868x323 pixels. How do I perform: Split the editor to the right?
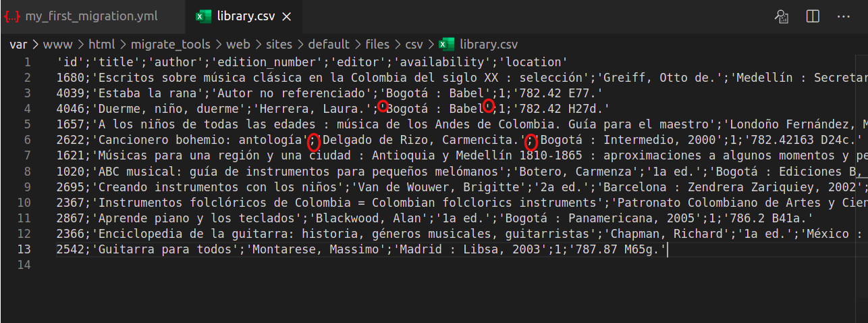click(x=813, y=16)
